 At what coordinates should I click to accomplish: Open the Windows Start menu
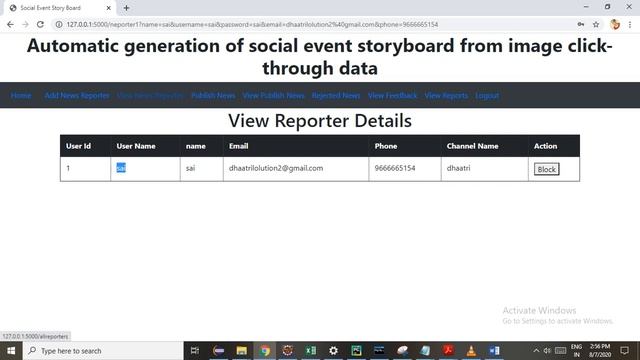tap(11, 351)
